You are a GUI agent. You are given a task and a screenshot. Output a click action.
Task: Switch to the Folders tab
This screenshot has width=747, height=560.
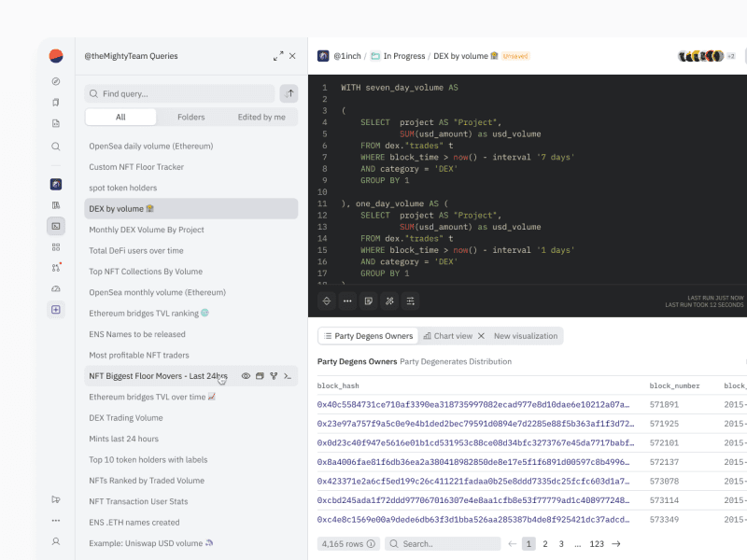(x=190, y=117)
